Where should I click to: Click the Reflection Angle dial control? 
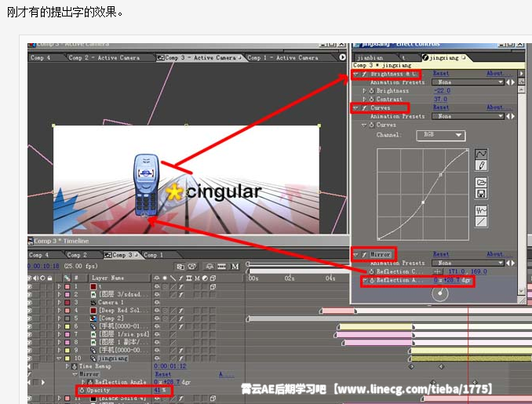point(439,293)
